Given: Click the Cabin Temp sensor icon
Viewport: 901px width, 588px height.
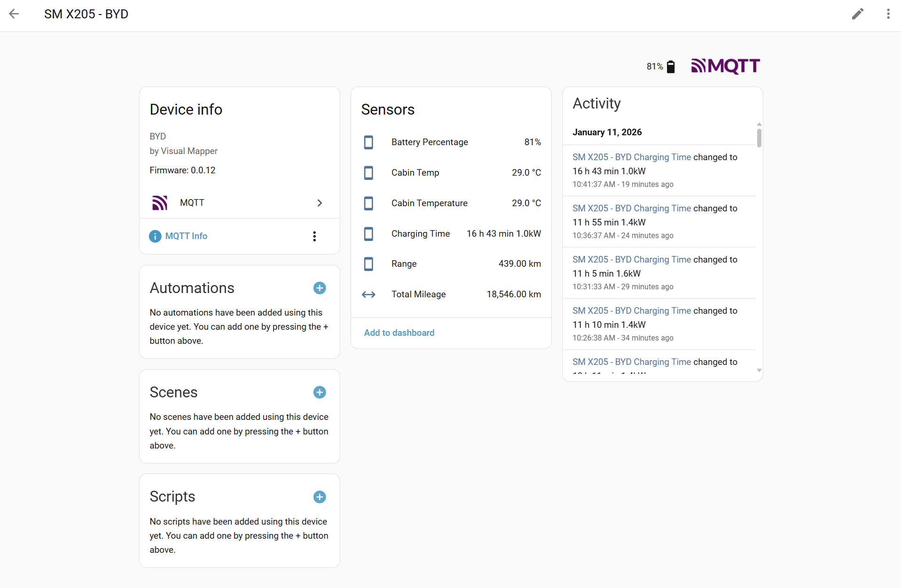Looking at the screenshot, I should coord(368,173).
